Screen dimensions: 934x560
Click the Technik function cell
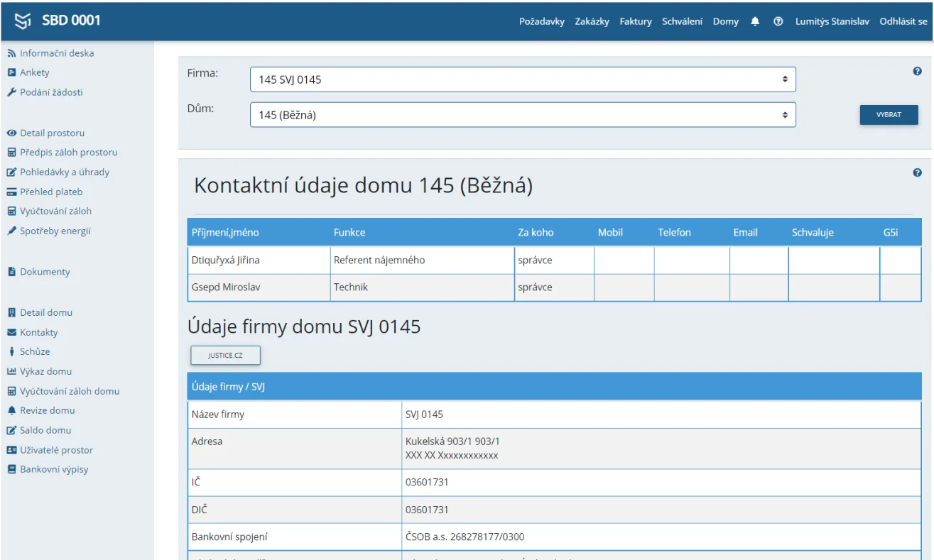422,287
